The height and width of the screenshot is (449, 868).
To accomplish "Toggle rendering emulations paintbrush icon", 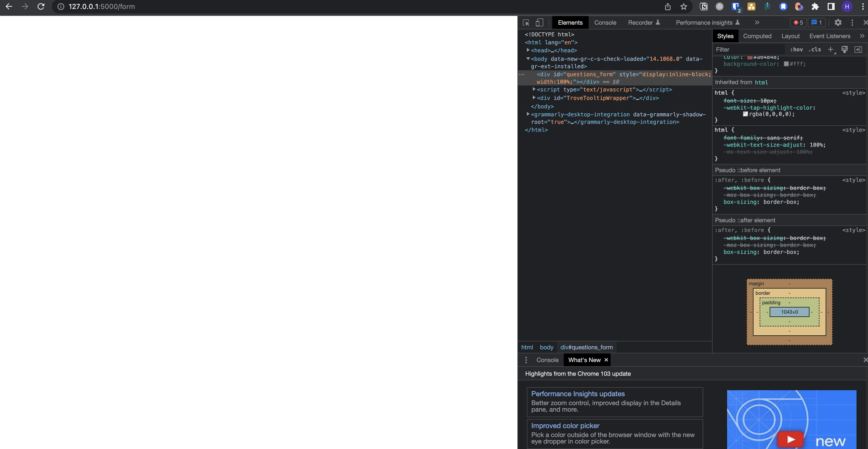I will (x=844, y=50).
